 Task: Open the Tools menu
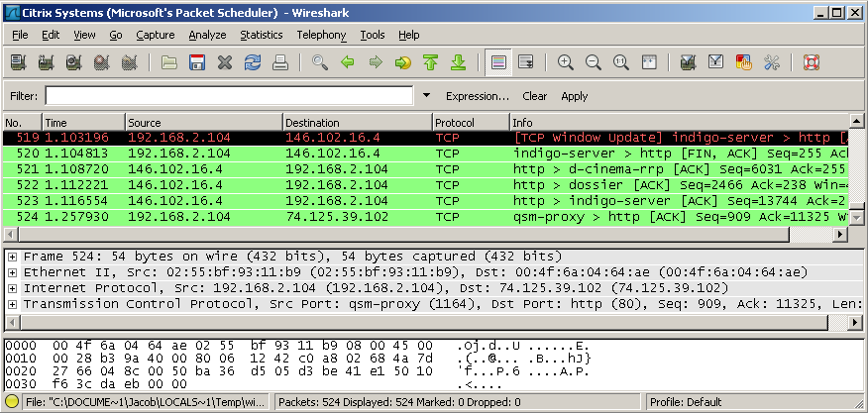372,35
